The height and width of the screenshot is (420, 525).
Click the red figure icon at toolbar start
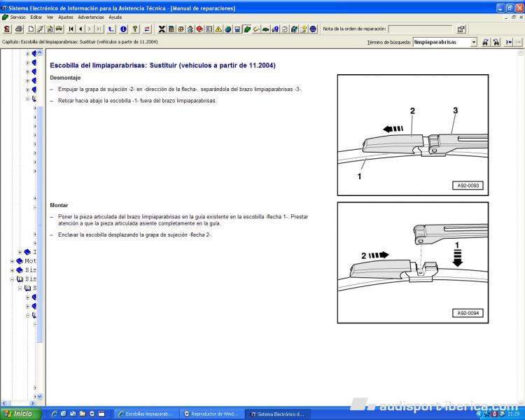coord(7,29)
